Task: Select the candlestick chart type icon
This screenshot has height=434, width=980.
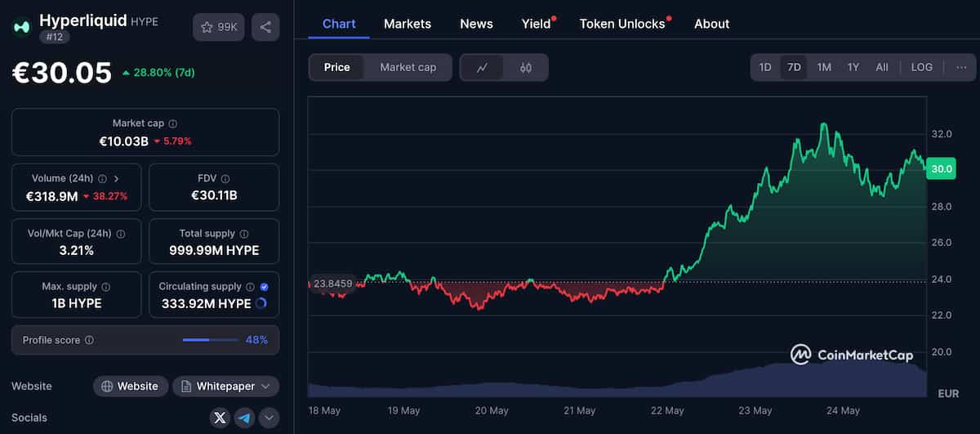Action: click(526, 68)
